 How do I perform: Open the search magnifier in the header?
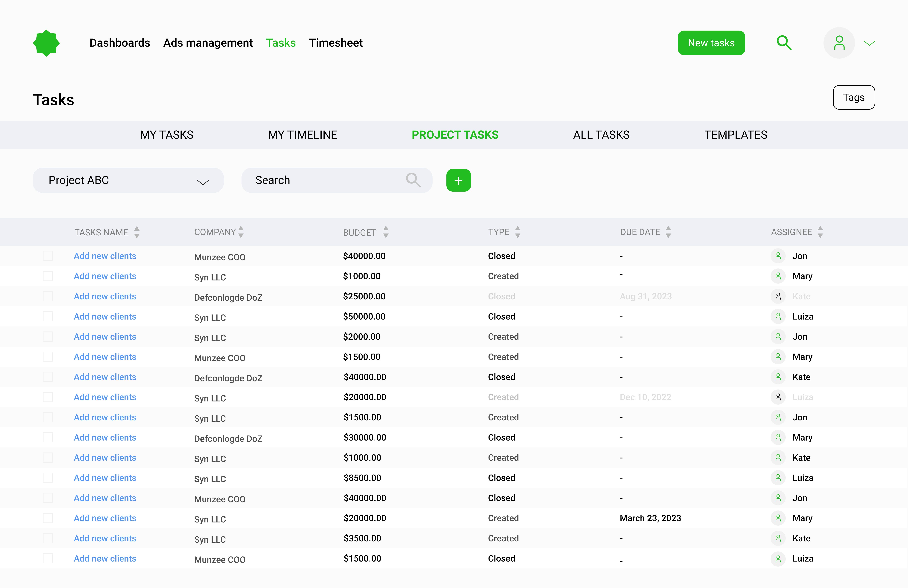[784, 43]
